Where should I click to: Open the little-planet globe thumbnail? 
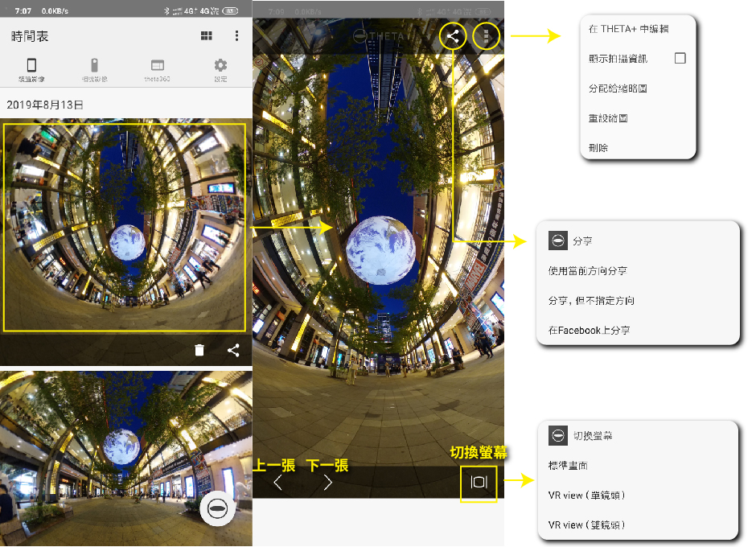pyautogui.click(x=125, y=227)
